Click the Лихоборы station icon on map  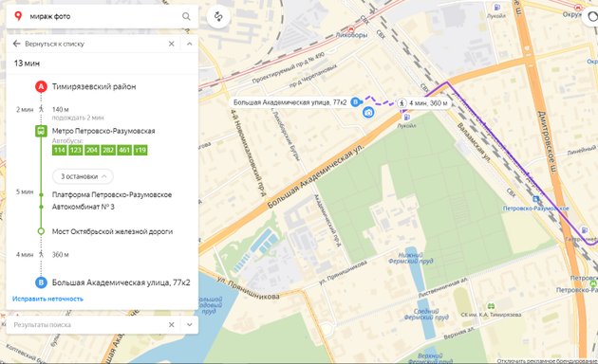click(351, 29)
